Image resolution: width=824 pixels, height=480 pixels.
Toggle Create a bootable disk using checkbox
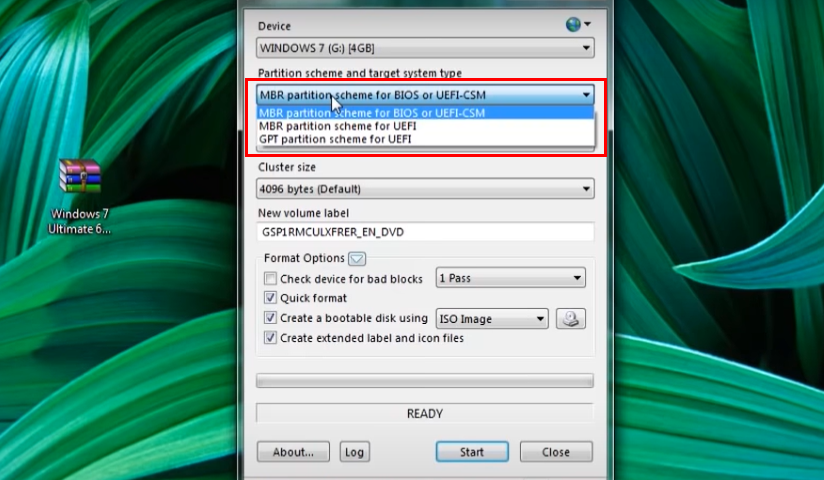(270, 318)
